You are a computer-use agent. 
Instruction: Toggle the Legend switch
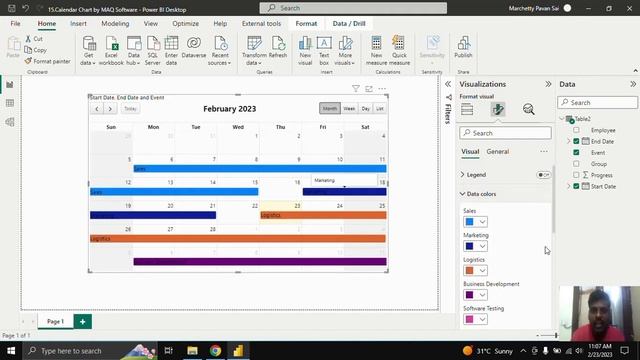pos(543,175)
